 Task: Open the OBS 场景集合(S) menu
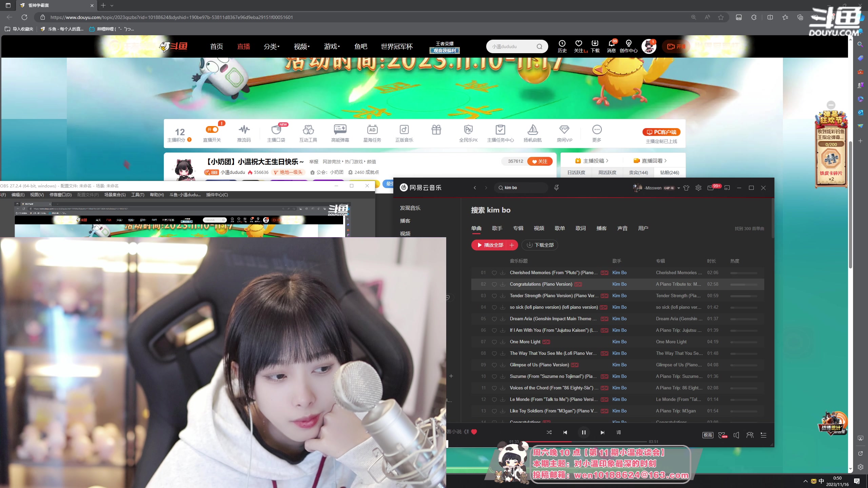point(115,195)
